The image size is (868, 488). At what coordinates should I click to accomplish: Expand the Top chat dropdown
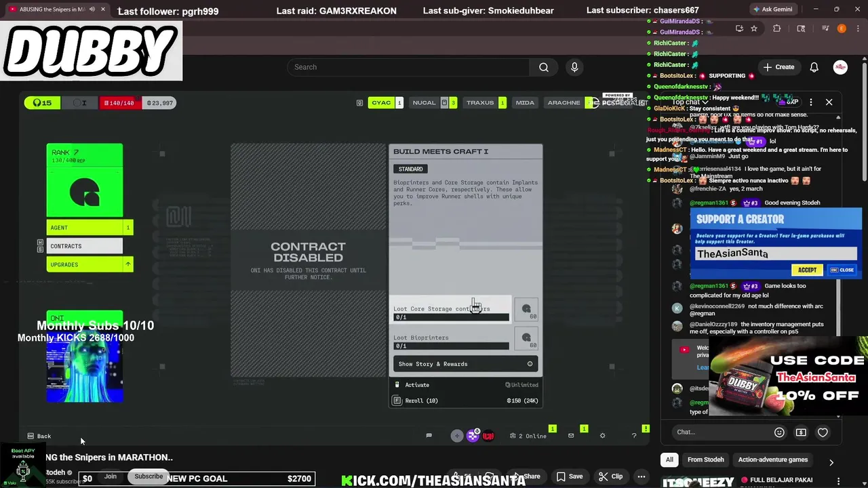(690, 102)
